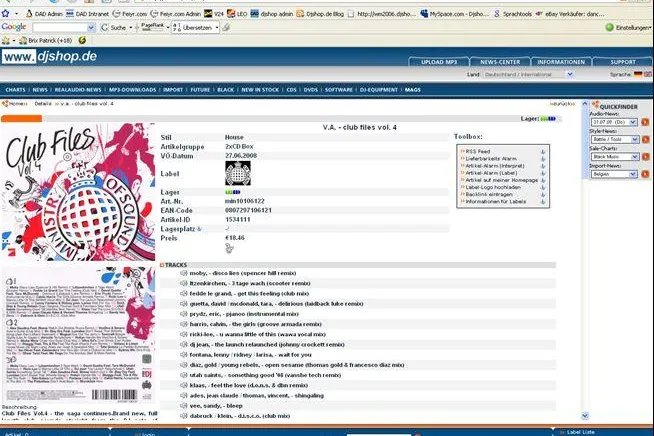Play preview of utah saints - something good '08
This screenshot has height=436, width=654.
point(184,375)
